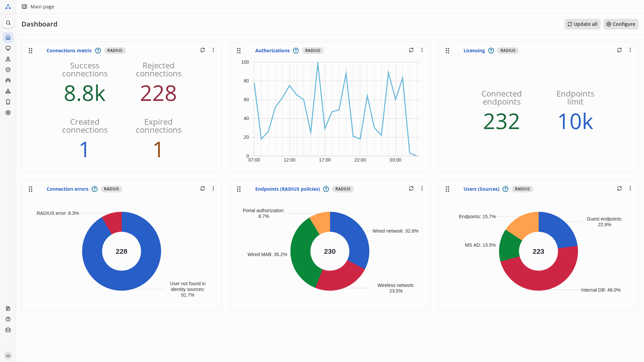Click the Update all button
The height and width of the screenshot is (362, 644).
click(x=582, y=24)
